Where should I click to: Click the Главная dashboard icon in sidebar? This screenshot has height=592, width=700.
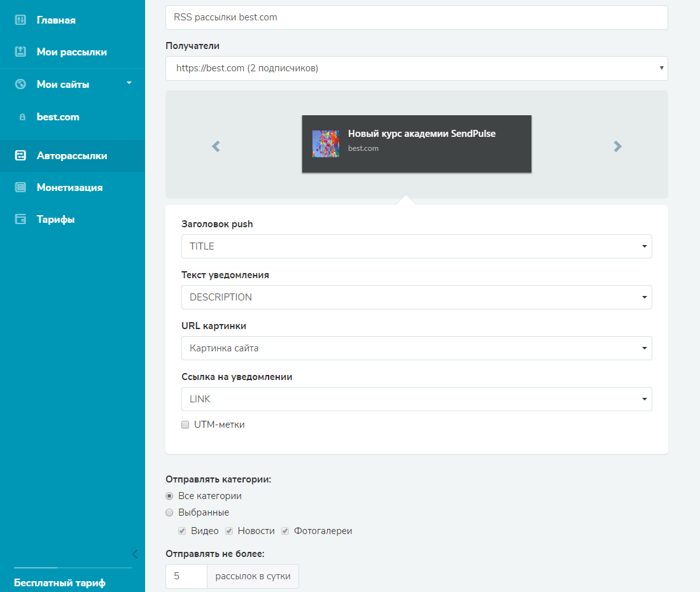20,20
